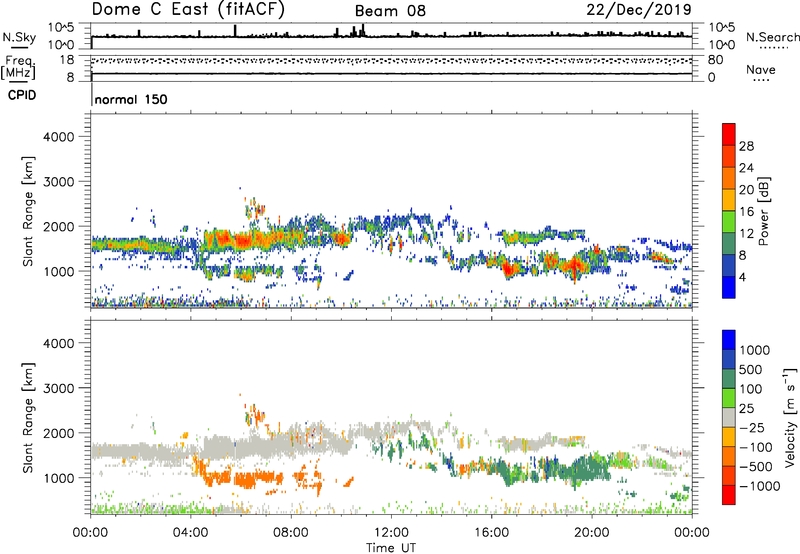Click the "4" dB colorbar label
Image resolution: width=800 pixels, height=554 pixels.
[743, 278]
